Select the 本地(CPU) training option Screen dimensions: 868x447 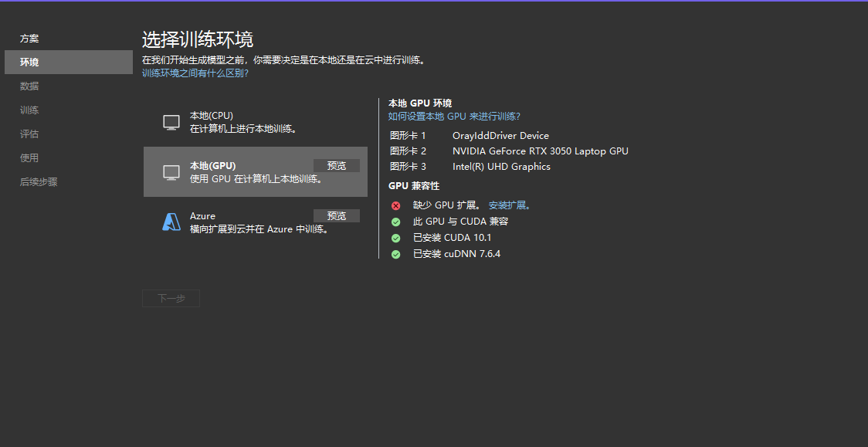tap(255, 121)
